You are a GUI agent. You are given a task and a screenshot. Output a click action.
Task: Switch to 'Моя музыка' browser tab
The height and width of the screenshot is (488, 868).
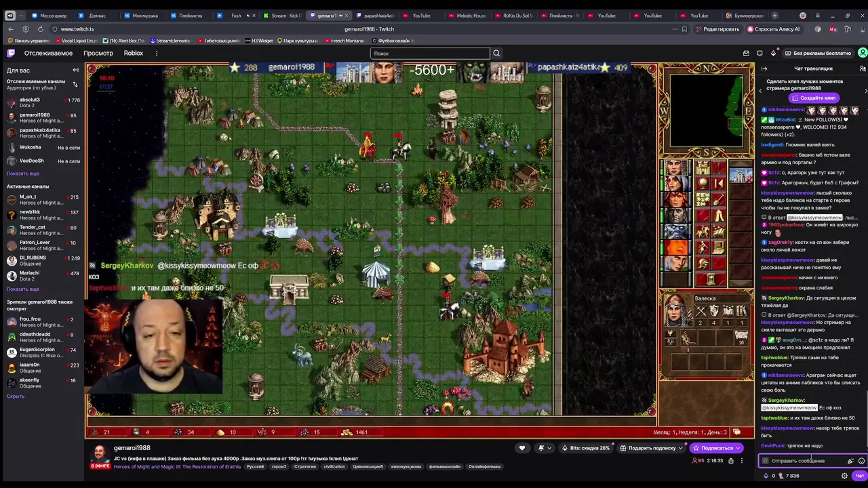point(141,15)
